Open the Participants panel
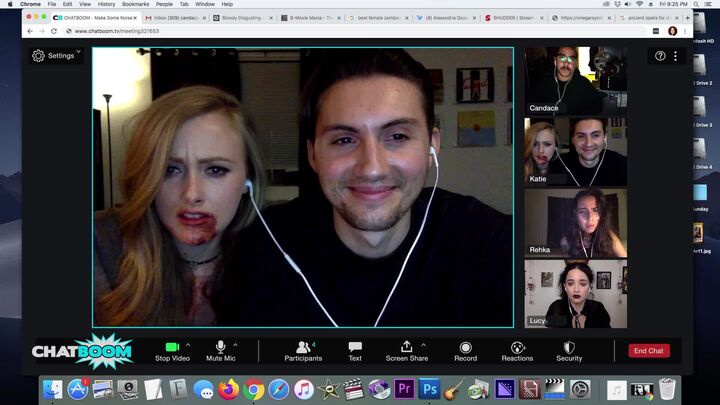This screenshot has height=405, width=720. coord(302,347)
